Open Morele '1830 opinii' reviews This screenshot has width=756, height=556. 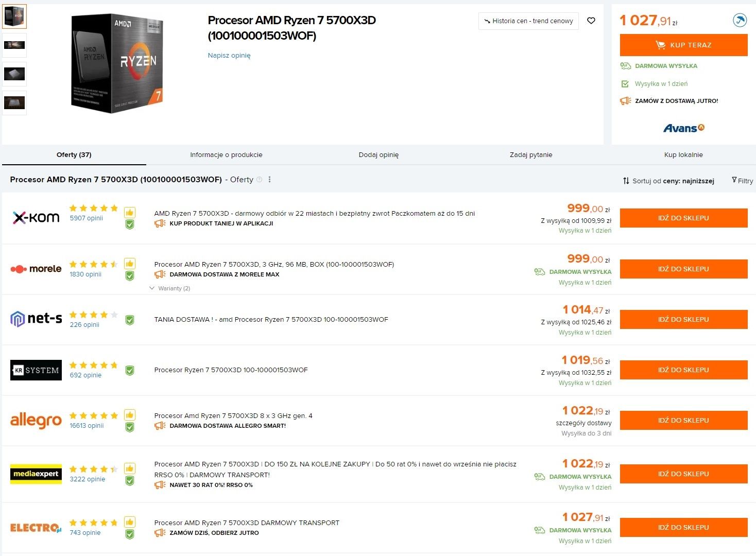coord(85,274)
